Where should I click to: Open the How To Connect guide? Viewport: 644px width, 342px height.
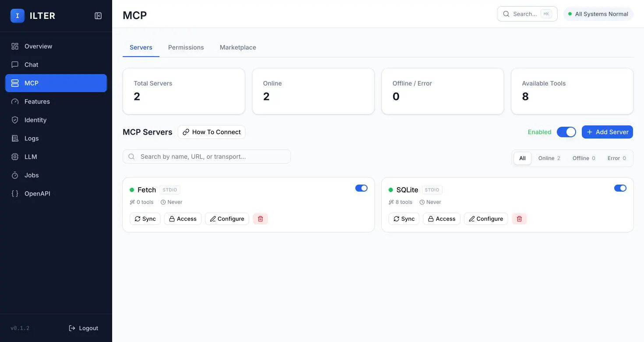tap(212, 132)
